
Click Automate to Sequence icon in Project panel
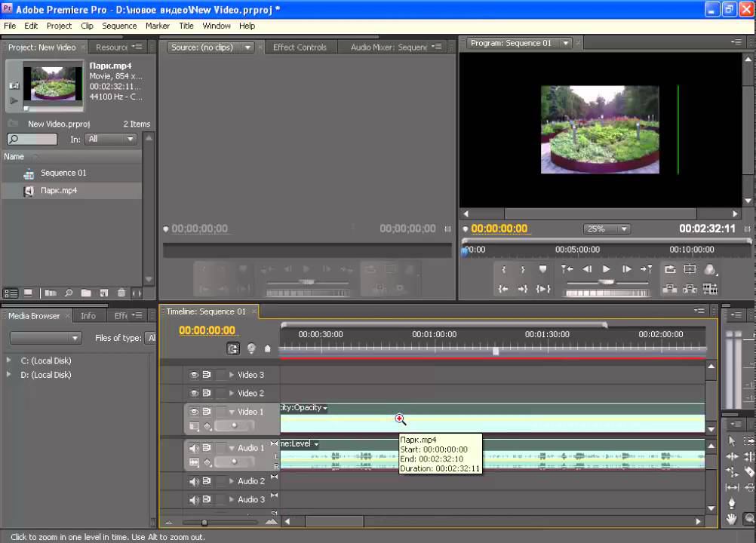(51, 293)
